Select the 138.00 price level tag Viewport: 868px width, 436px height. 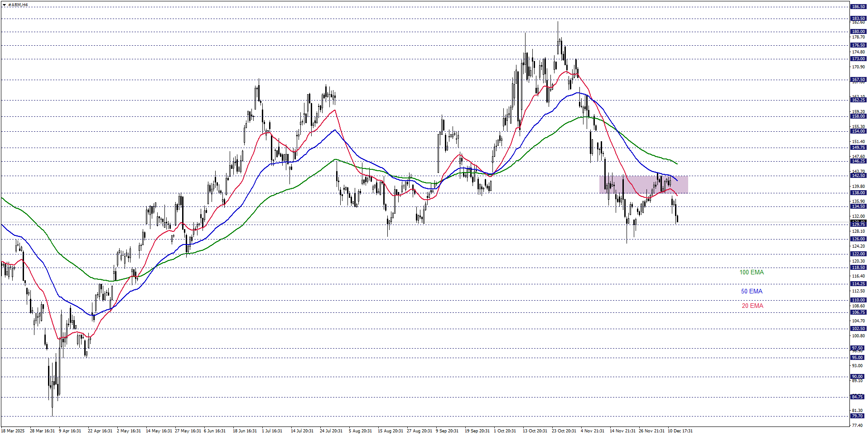click(858, 193)
